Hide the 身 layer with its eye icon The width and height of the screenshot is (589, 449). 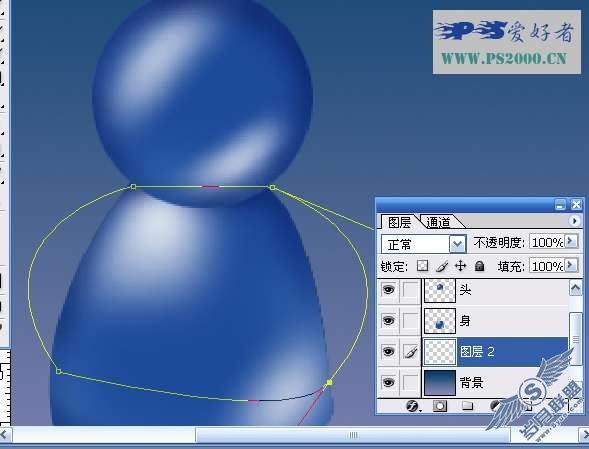click(388, 320)
